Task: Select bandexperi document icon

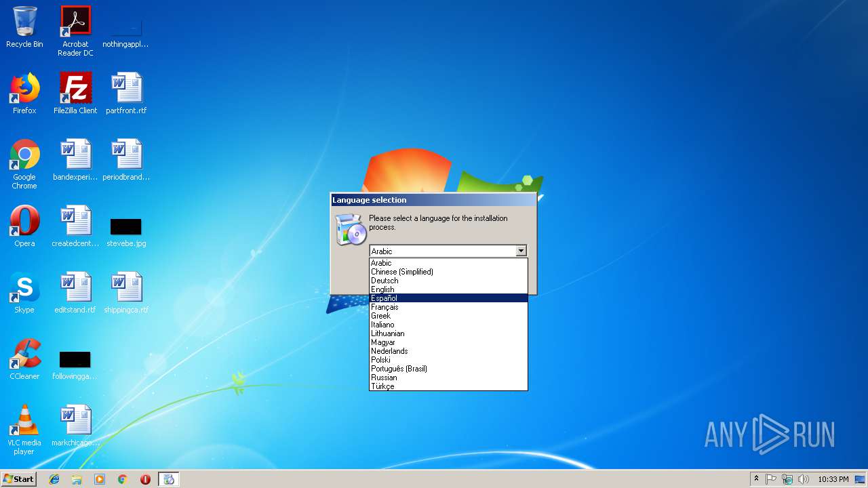Action: (x=75, y=160)
